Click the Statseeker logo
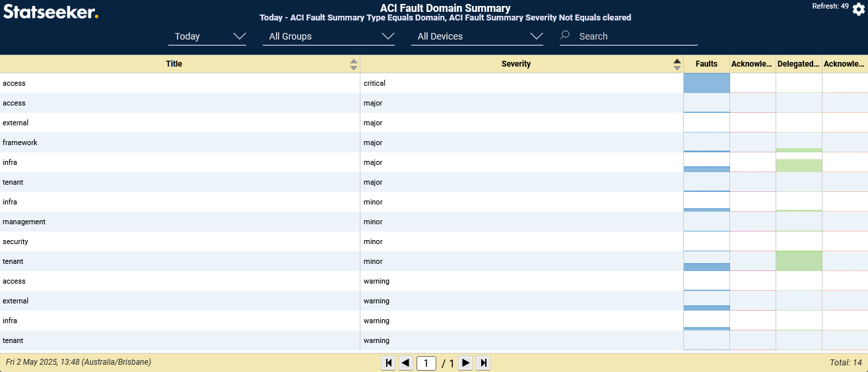Viewport: 868px width, 372px height. coord(51,11)
